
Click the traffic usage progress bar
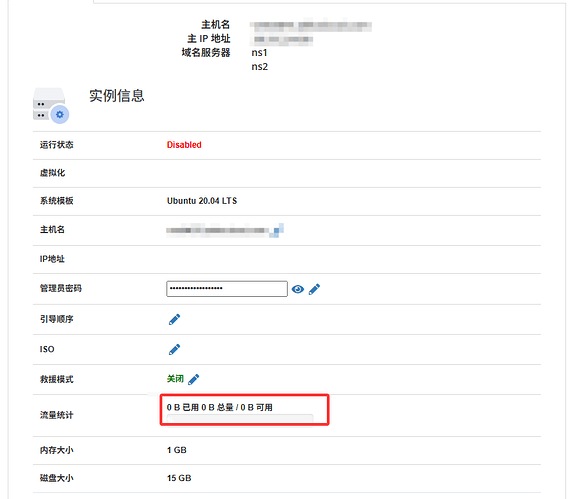click(240, 419)
